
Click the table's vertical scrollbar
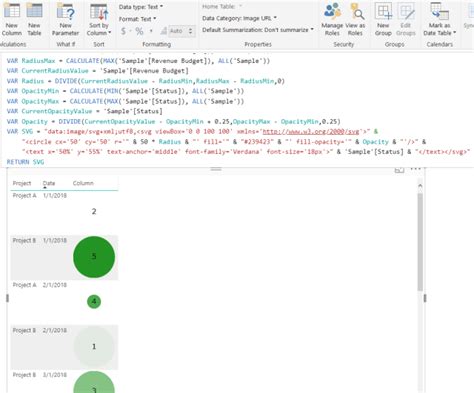tap(420, 242)
